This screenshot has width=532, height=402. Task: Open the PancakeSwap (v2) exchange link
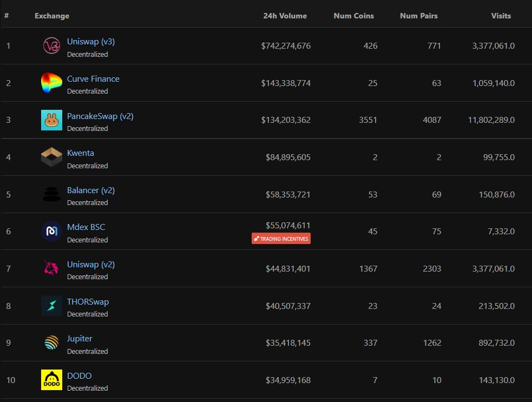coord(100,116)
